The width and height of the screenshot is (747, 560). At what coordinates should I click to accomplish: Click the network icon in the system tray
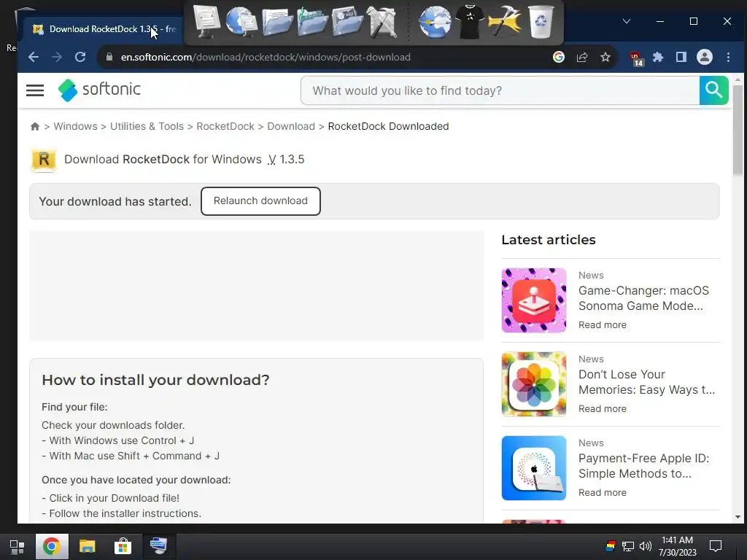tap(628, 546)
